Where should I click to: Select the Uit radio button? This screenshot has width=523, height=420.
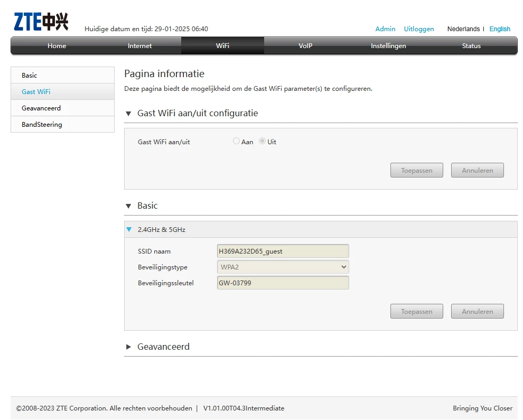point(263,141)
